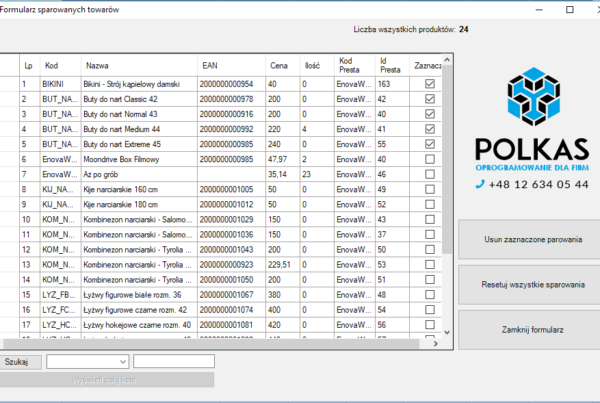Click the table scrollbar down arrow
Screen dimensions: 600x403
(447, 341)
